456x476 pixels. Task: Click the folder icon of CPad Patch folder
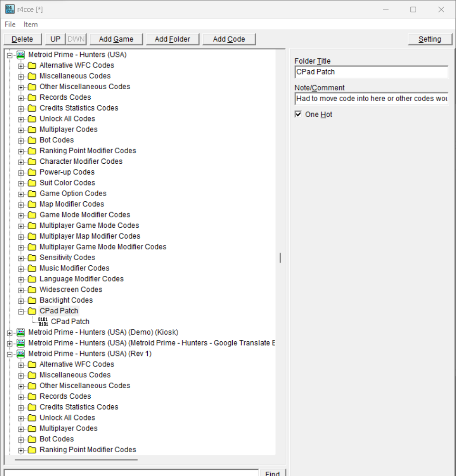[x=32, y=311]
